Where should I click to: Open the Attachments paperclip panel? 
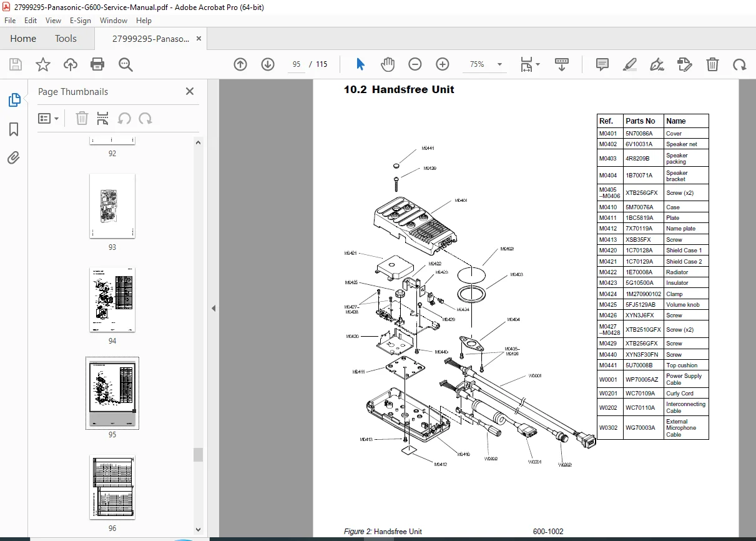point(14,157)
